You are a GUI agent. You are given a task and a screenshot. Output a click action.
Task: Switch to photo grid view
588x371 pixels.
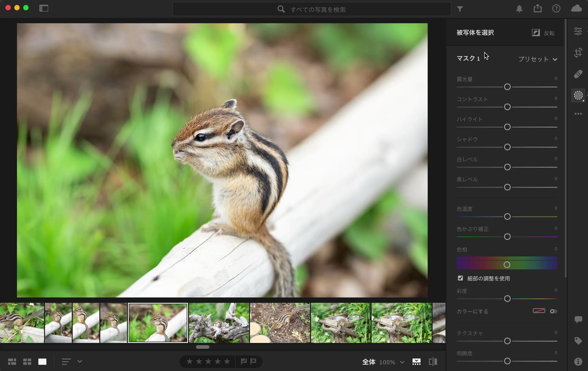click(12, 362)
